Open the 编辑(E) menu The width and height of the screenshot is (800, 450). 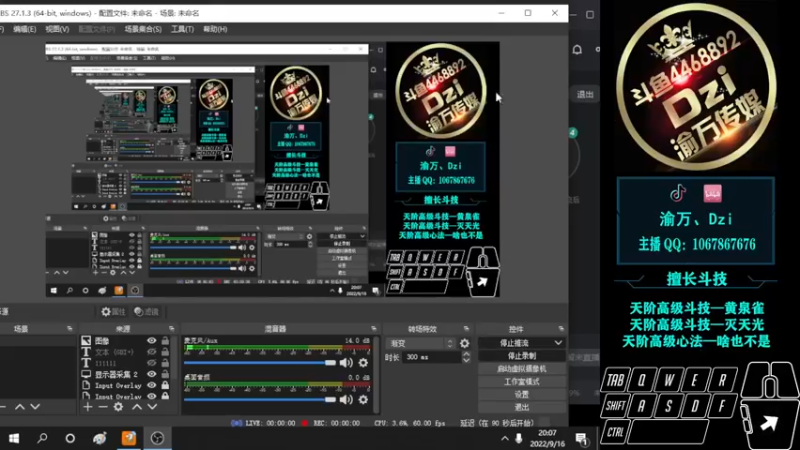24,29
